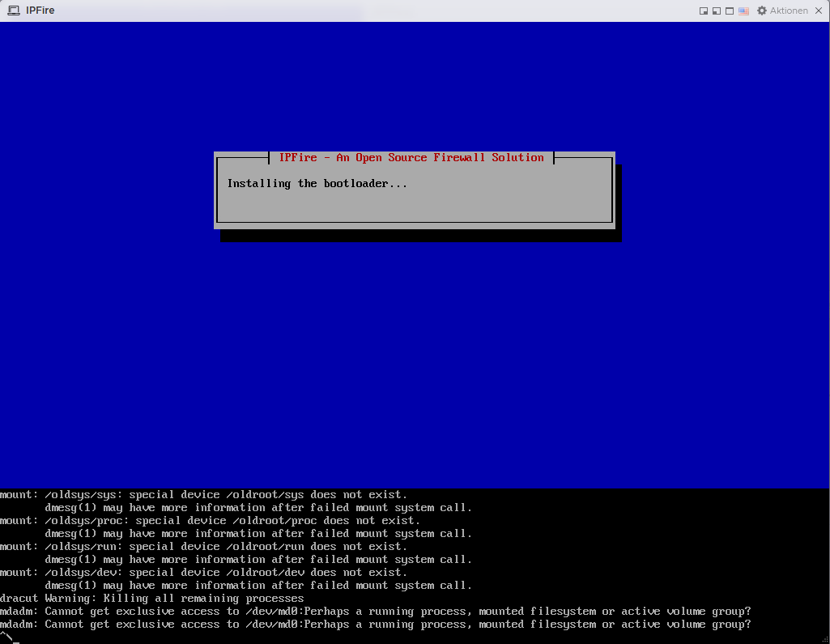Close the IPFire console window

point(819,11)
